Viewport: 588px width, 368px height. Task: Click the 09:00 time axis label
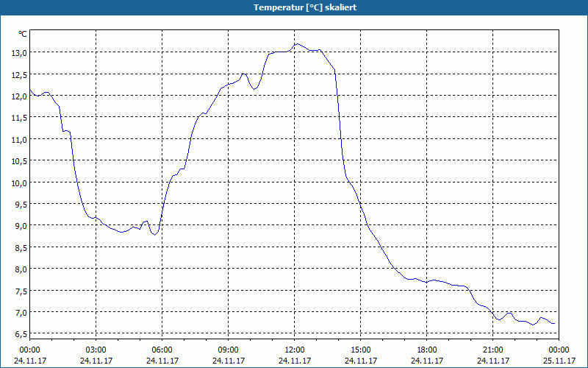coord(229,350)
